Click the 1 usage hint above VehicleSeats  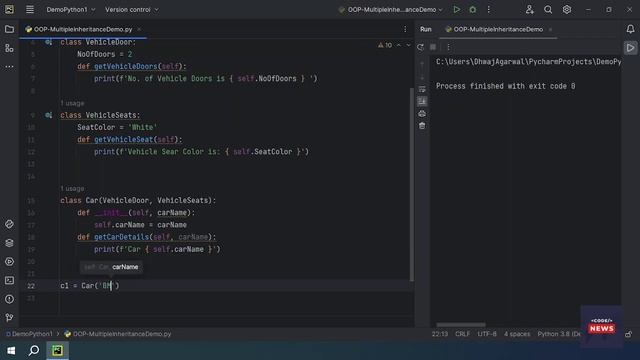tap(72, 103)
